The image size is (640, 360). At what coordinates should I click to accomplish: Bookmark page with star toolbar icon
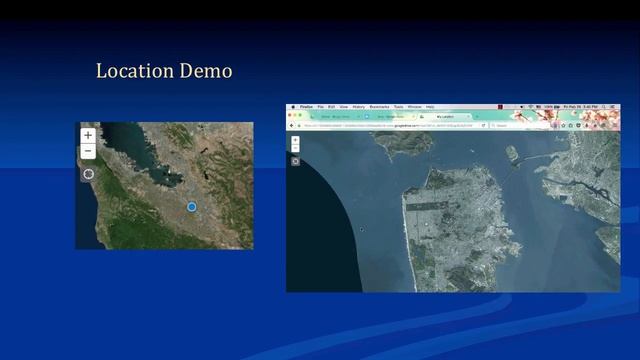click(x=563, y=126)
